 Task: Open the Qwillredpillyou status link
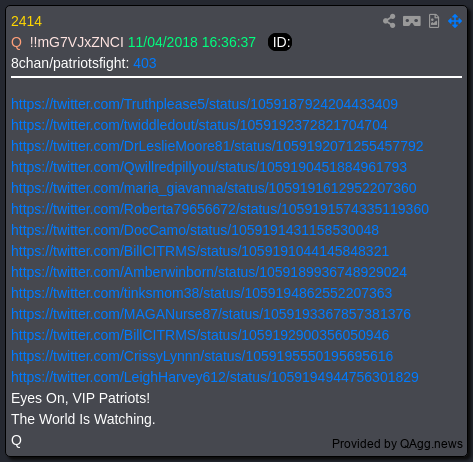click(209, 167)
